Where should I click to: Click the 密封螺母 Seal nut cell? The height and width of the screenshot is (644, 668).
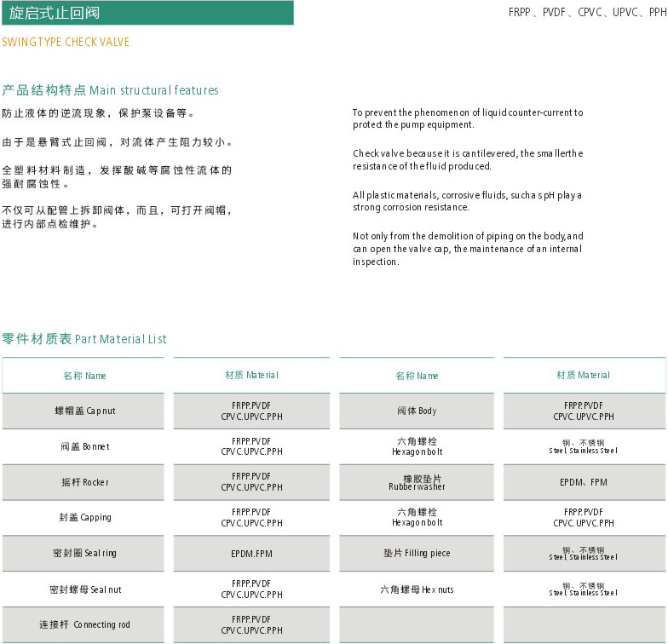pyautogui.click(x=84, y=589)
